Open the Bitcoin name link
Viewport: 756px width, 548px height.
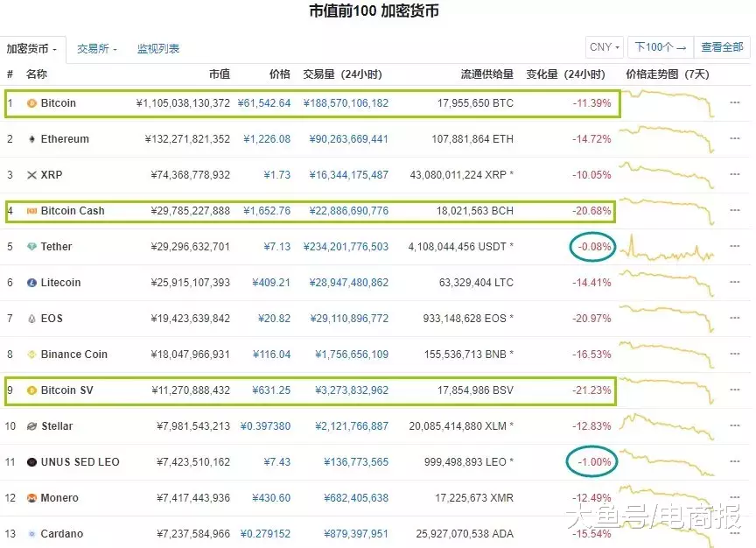click(59, 103)
